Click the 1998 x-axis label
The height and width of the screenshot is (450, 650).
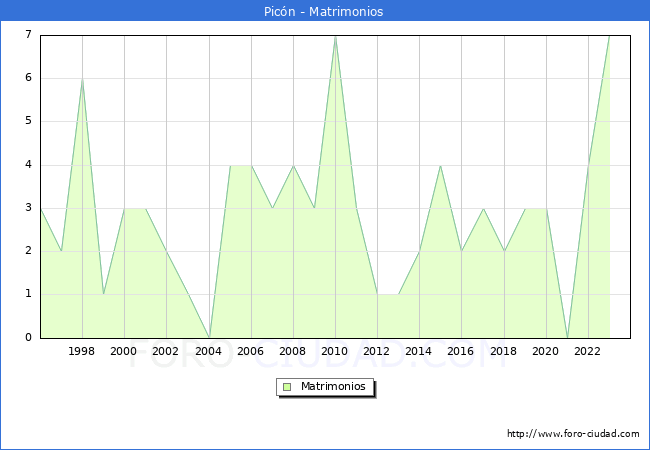pos(81,351)
